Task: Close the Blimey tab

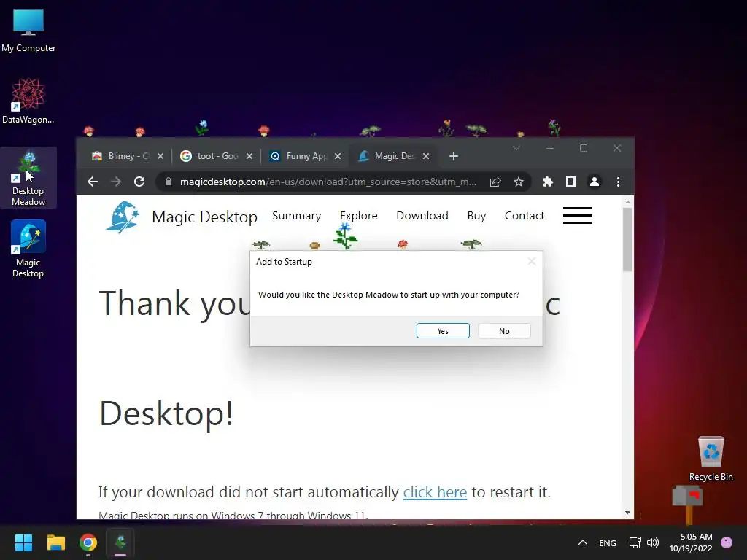Action: click(x=160, y=156)
